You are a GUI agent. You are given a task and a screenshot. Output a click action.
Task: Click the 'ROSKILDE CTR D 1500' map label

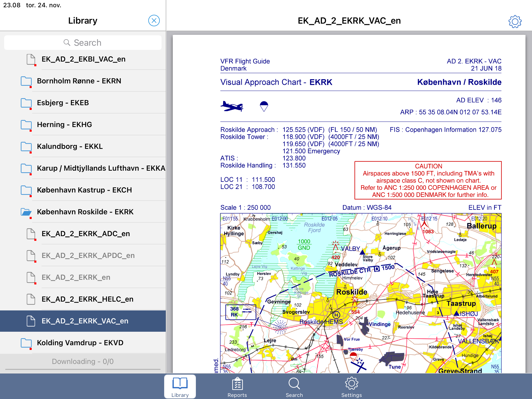[x=362, y=271]
